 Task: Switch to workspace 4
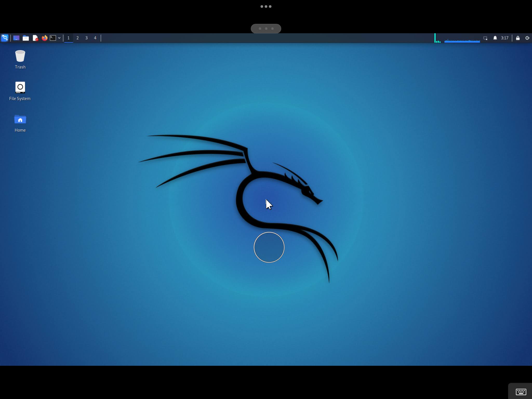tap(95, 38)
